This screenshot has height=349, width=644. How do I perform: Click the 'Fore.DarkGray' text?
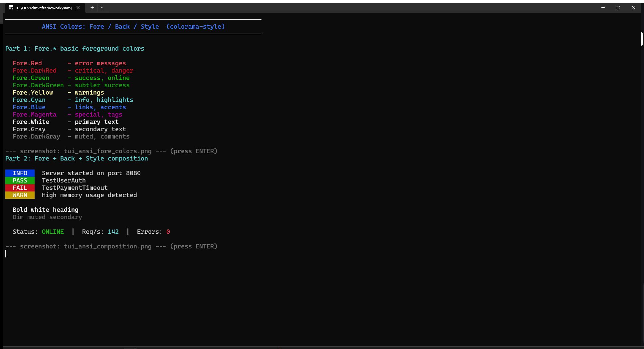tap(37, 137)
